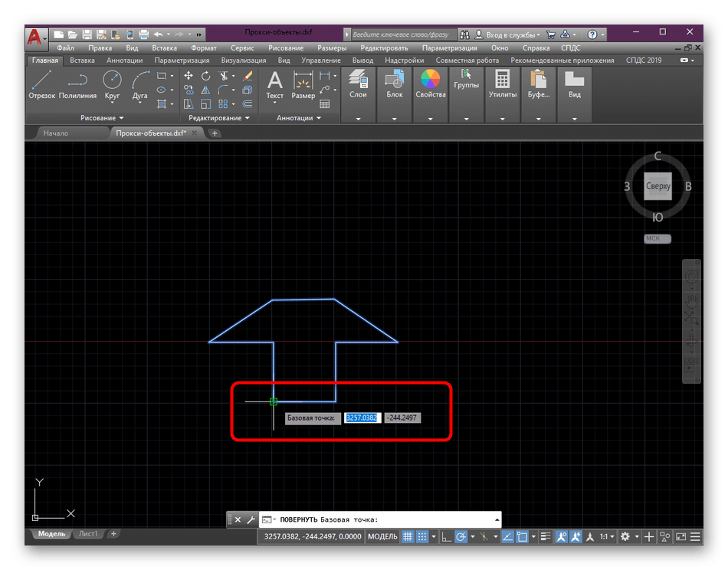Open the Группы panel button
This screenshot has width=728, height=570.
pyautogui.click(x=466, y=80)
